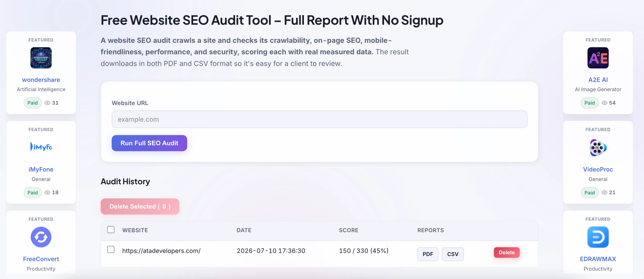Open the EDRAWMAX title link
The height and width of the screenshot is (279, 644).
point(598,259)
